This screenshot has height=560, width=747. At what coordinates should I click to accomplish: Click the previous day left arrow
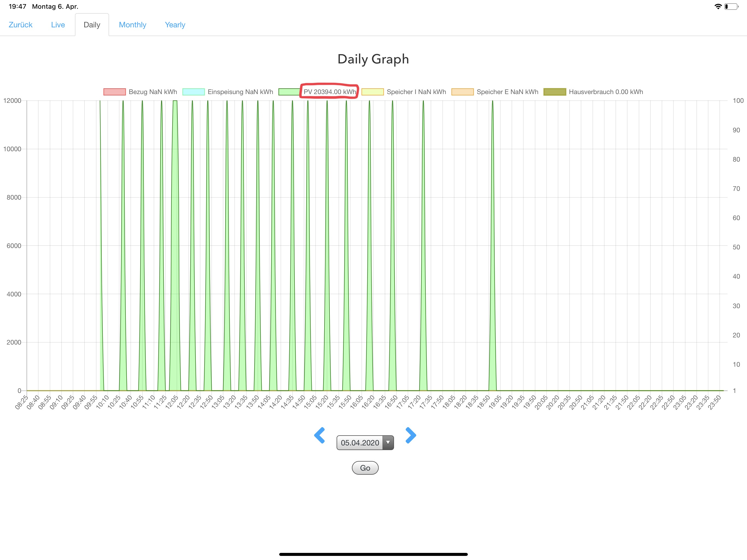click(319, 435)
